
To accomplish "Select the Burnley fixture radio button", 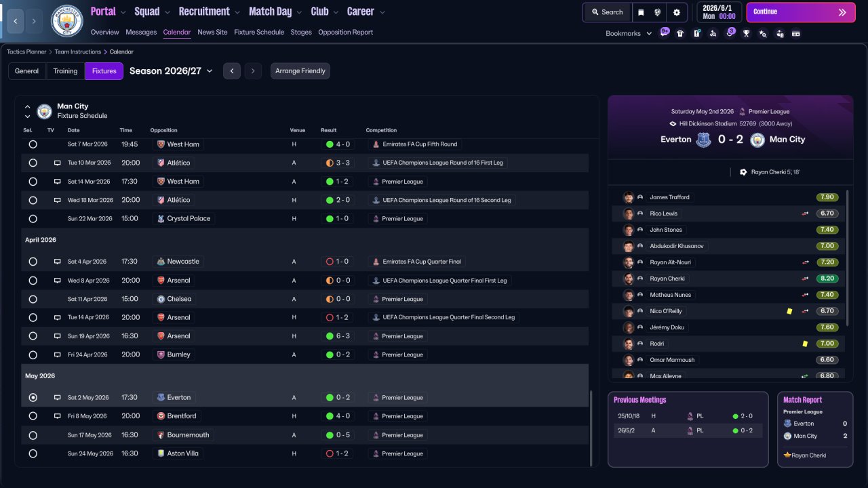I will coord(33,354).
